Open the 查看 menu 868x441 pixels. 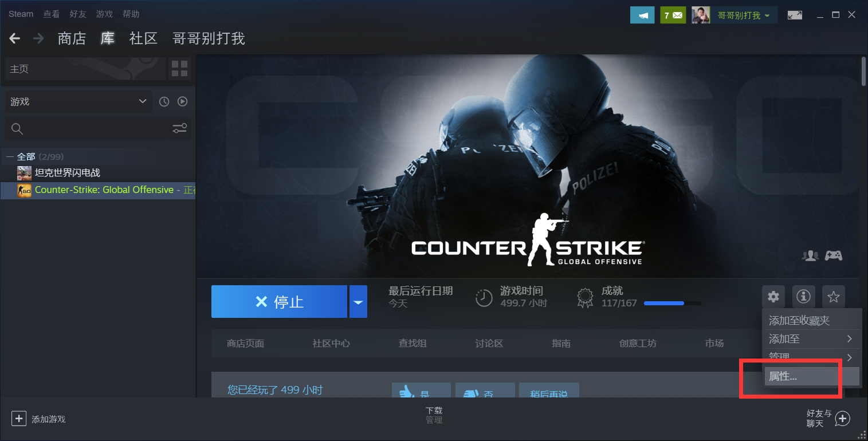tap(52, 14)
